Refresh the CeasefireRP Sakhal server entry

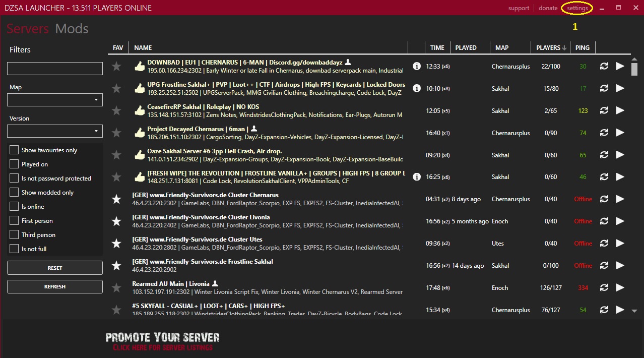604,110
